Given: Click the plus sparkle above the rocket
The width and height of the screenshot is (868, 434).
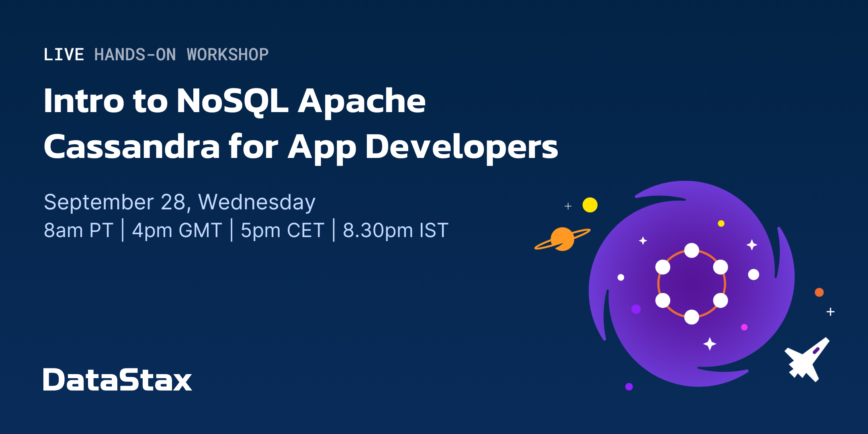Looking at the screenshot, I should (x=830, y=311).
